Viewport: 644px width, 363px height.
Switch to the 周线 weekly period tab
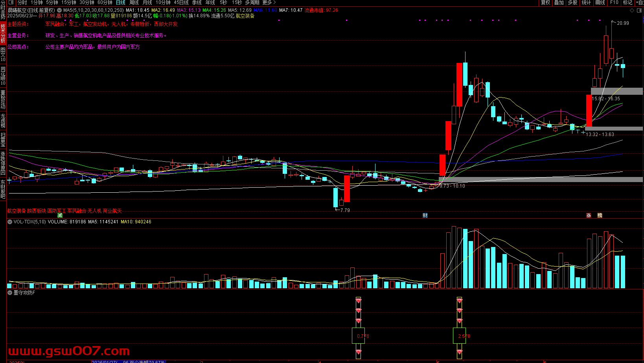pos(134,3)
